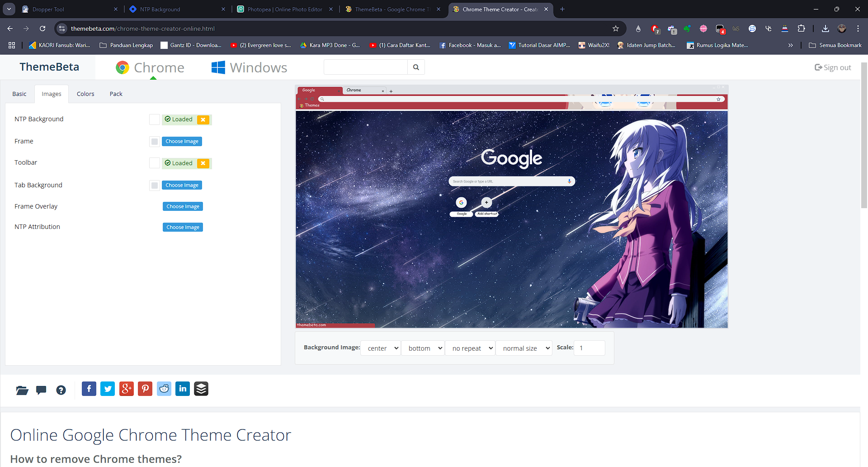Viewport: 868px width, 467px height.
Task: Share using the LinkedIn icon
Action: coord(183,389)
